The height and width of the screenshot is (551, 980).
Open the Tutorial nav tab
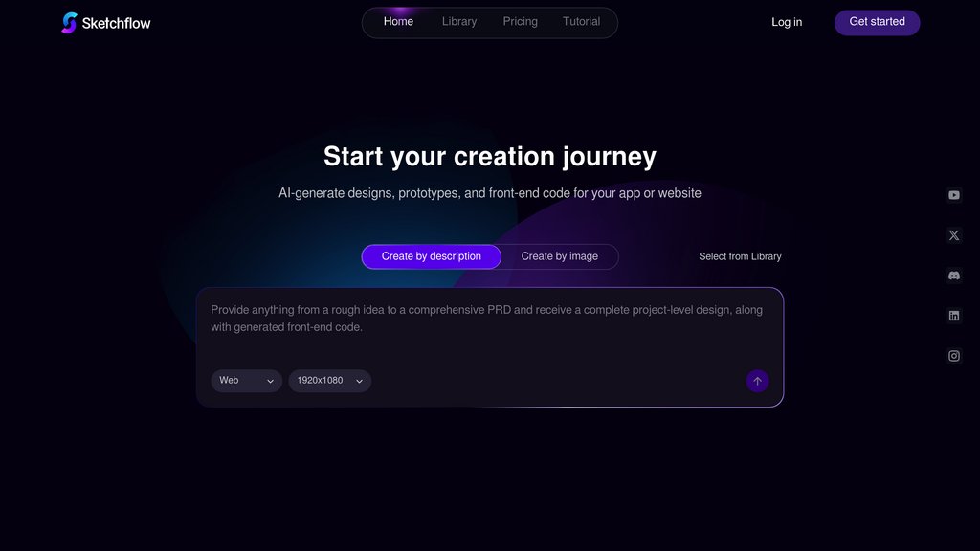(581, 22)
